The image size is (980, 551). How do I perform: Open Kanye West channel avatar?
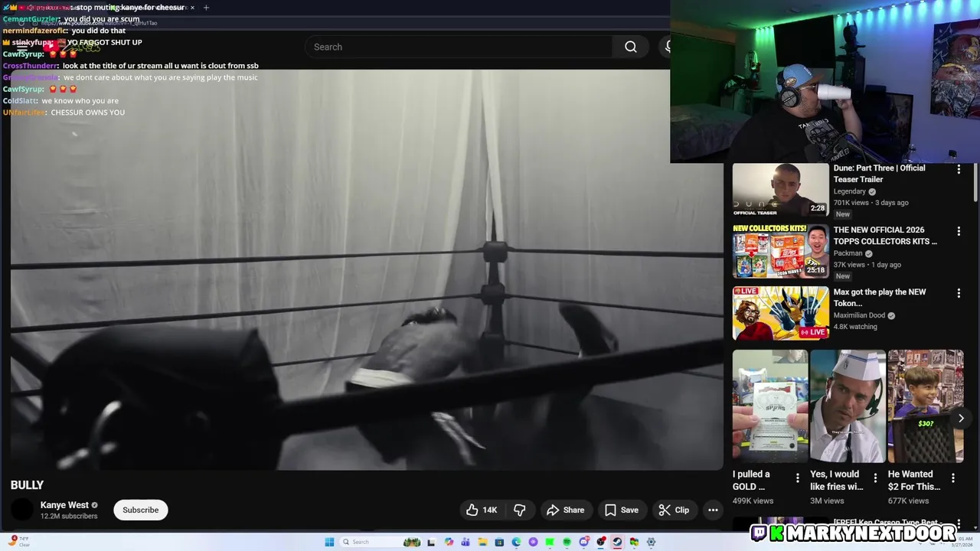[22, 510]
